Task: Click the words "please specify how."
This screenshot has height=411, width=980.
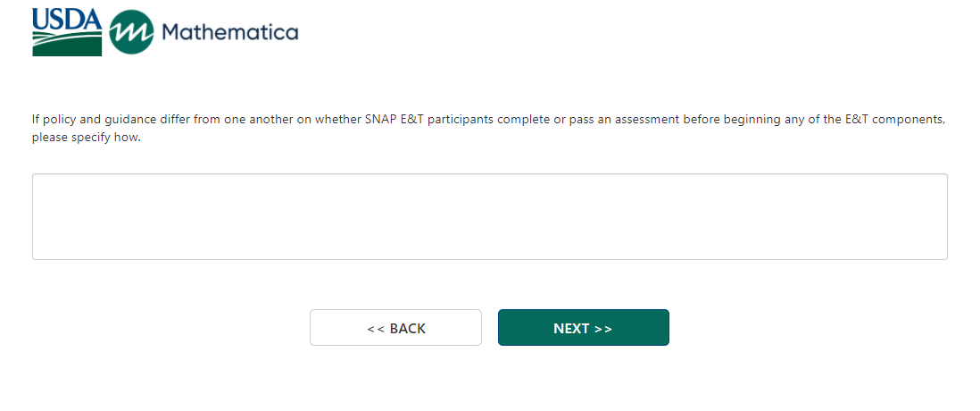Action: (87, 138)
